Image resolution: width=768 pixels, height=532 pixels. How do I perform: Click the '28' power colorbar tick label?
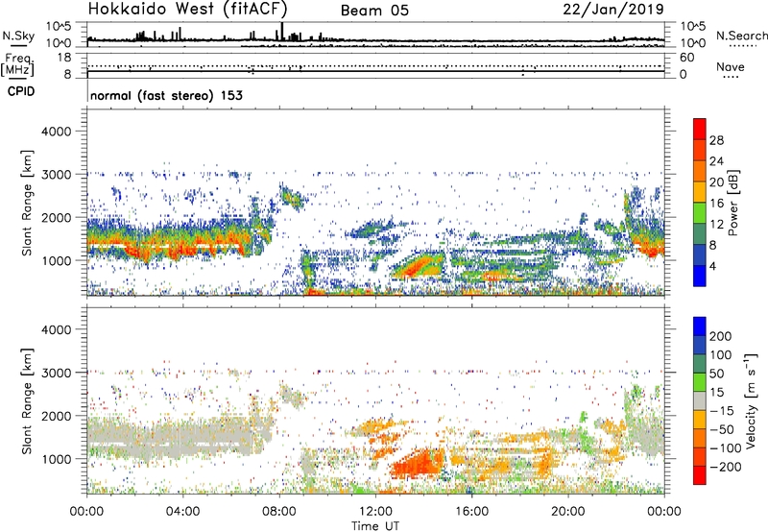point(716,140)
